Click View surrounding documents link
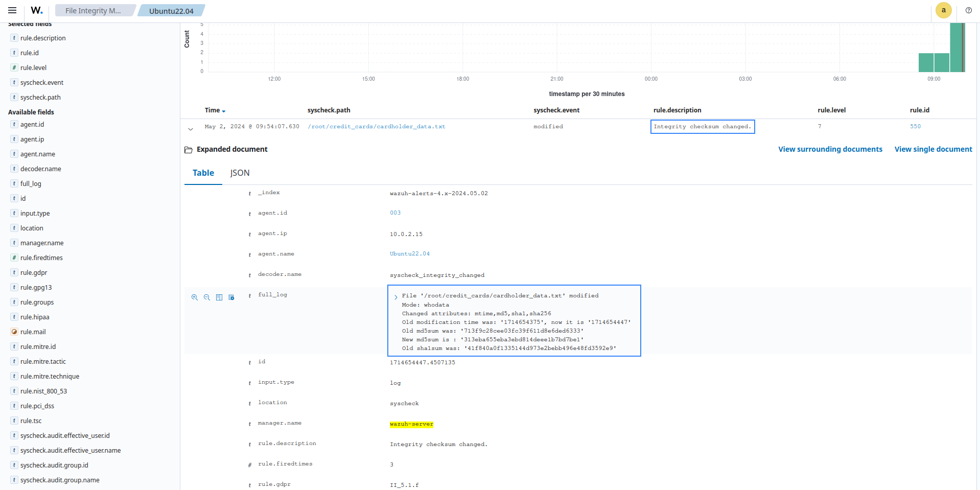 pos(830,149)
